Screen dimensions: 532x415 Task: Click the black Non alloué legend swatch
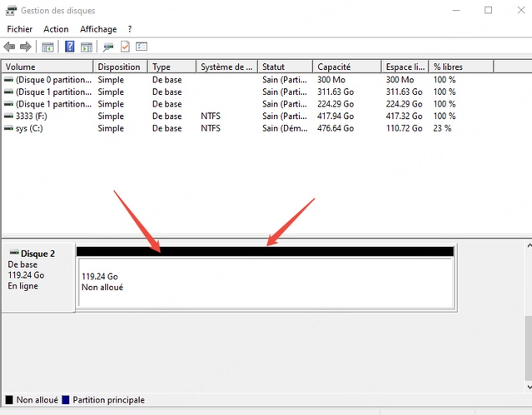click(9, 400)
